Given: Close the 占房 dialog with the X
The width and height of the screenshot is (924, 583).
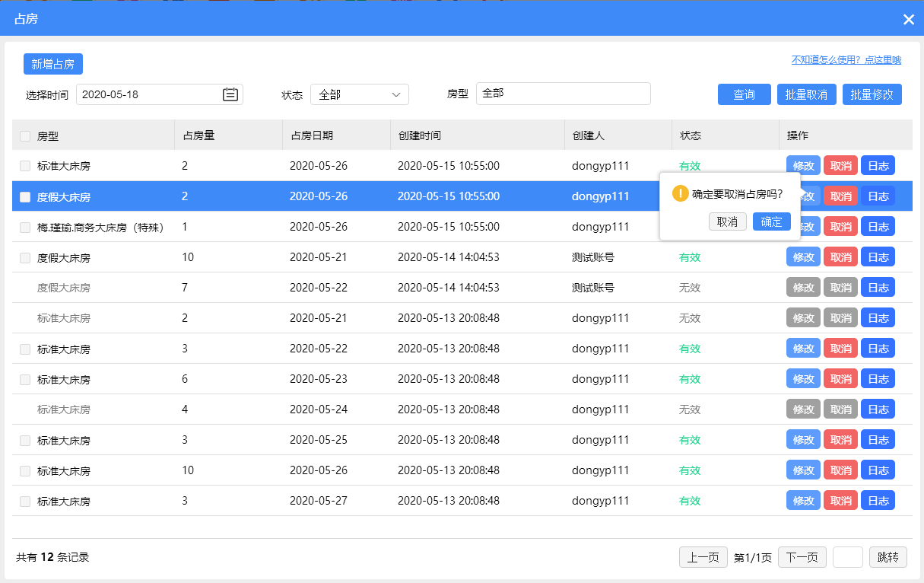Looking at the screenshot, I should tap(909, 19).
